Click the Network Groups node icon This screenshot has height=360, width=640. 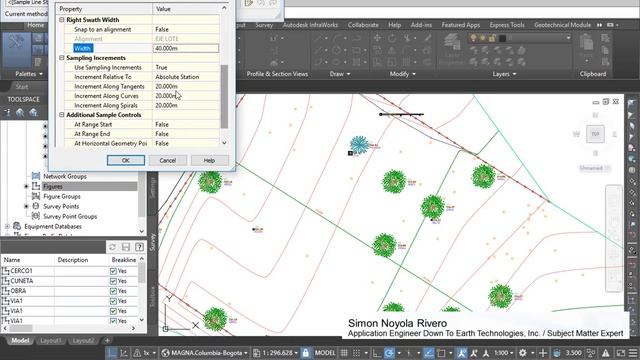point(36,176)
